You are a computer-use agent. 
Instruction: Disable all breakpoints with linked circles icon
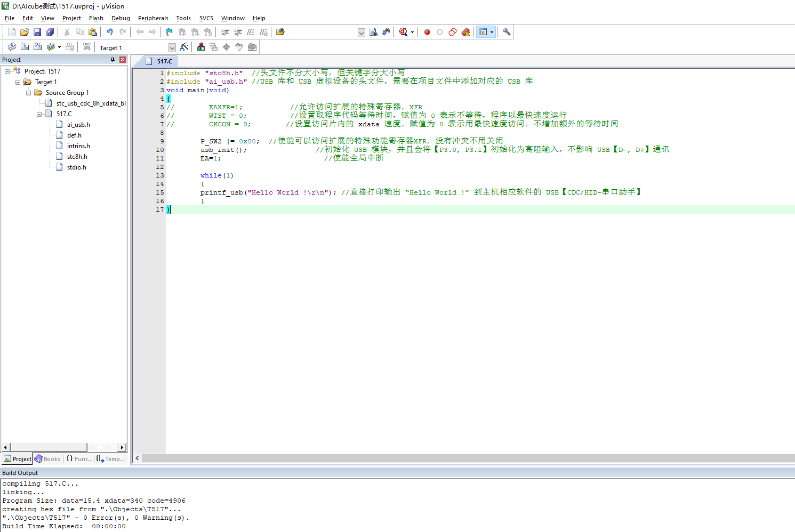click(453, 32)
